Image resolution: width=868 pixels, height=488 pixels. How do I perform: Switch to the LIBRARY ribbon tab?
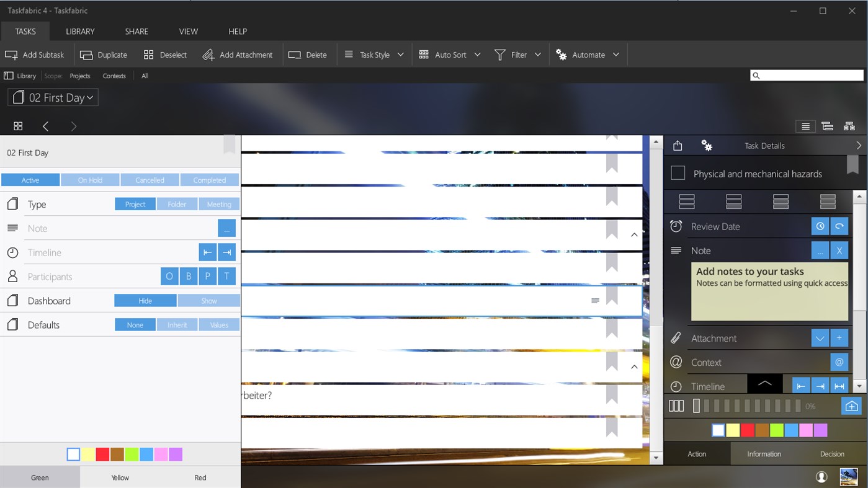pos(79,31)
